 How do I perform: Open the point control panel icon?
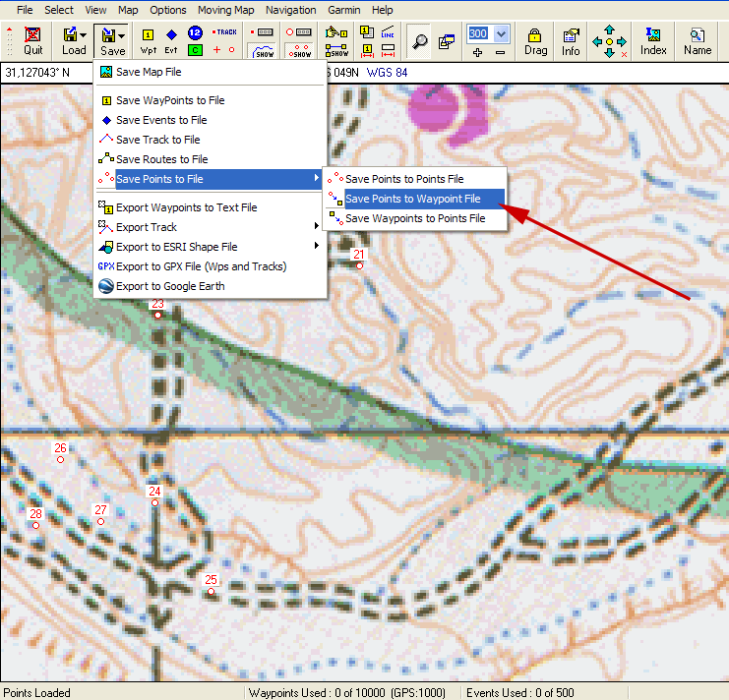(299, 32)
